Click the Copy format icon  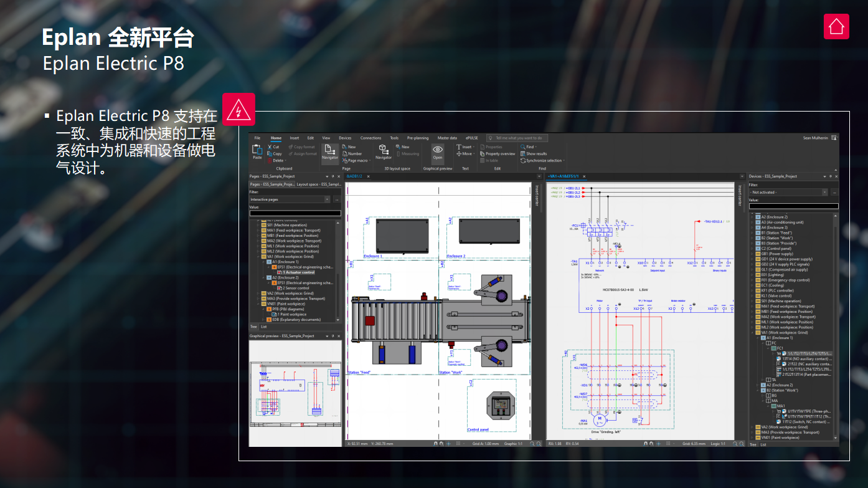click(x=290, y=146)
